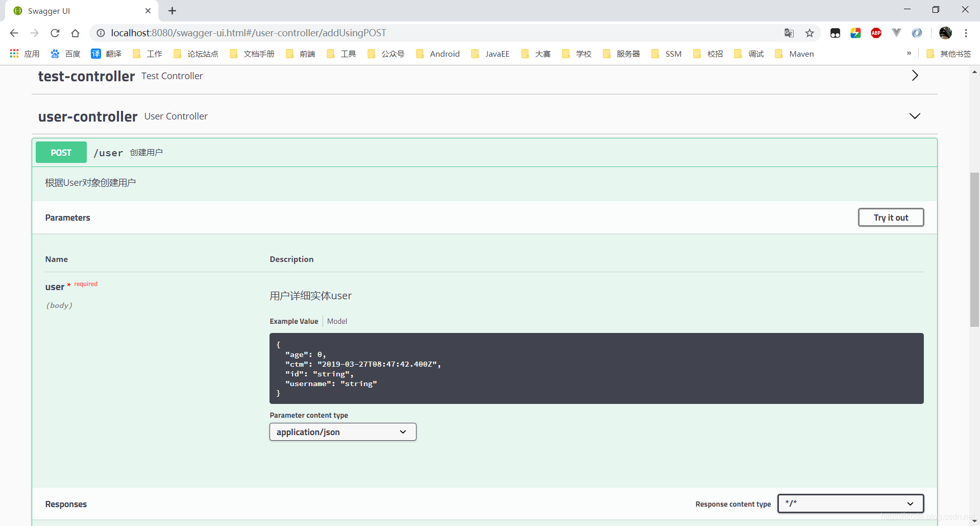Image resolution: width=980 pixels, height=526 pixels.
Task: Click the Adblock Plus ABP extension icon
Action: point(876,33)
